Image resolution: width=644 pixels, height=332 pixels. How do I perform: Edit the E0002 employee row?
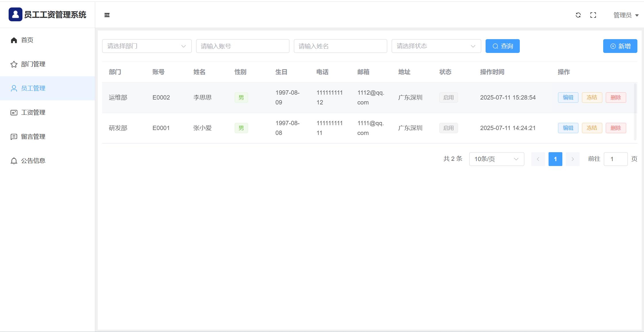[x=568, y=98]
